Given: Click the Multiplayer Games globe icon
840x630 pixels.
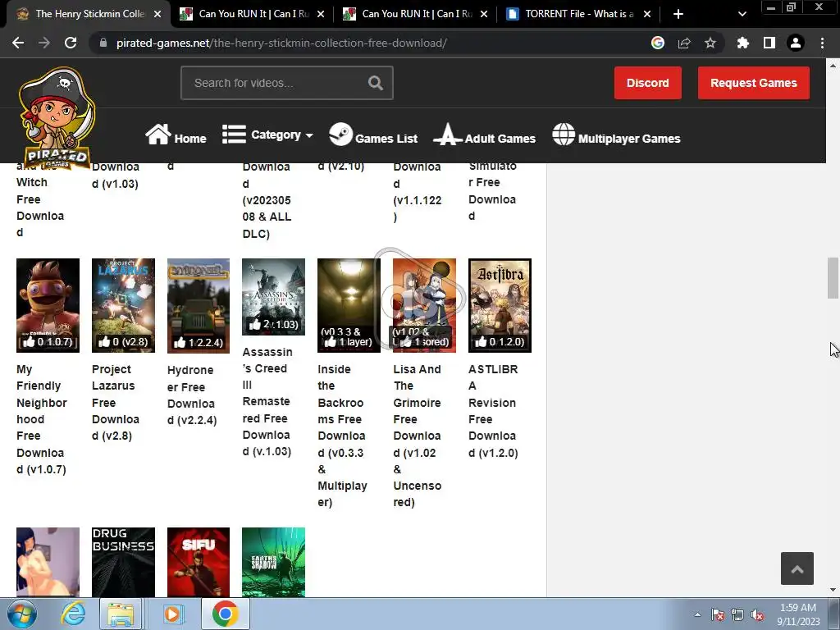Looking at the screenshot, I should click(564, 135).
